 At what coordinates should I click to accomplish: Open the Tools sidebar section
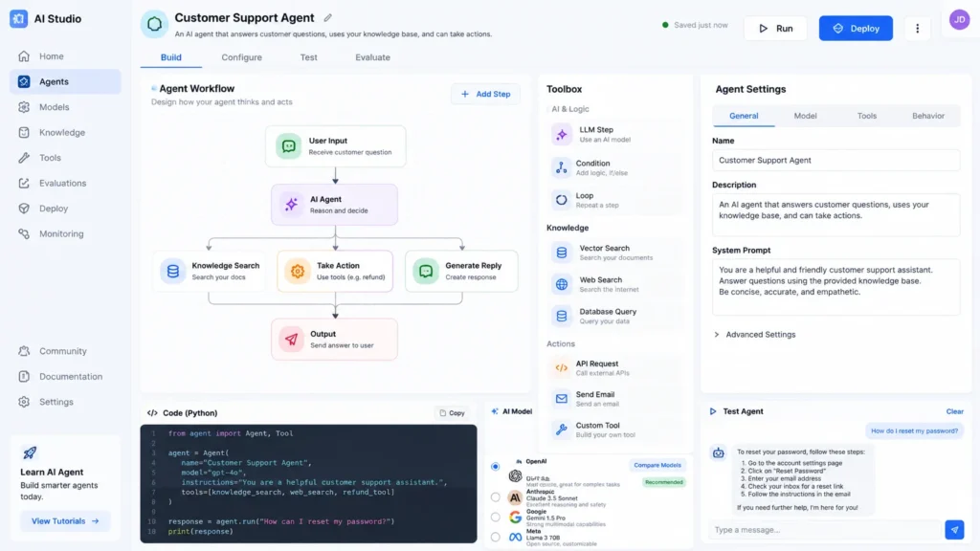(x=65, y=158)
